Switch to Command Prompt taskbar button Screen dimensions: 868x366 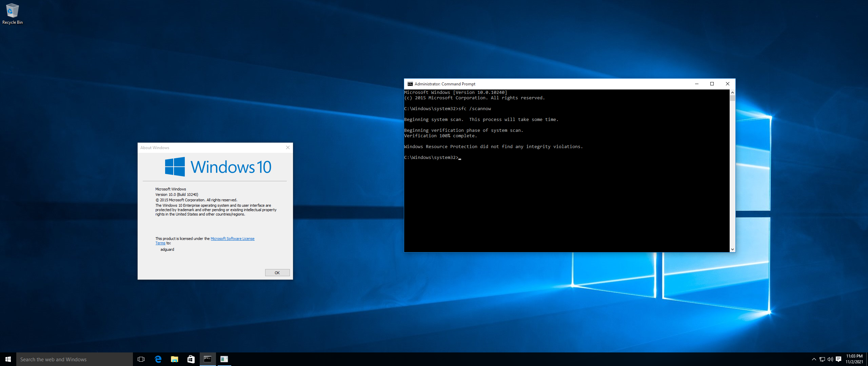coord(208,359)
